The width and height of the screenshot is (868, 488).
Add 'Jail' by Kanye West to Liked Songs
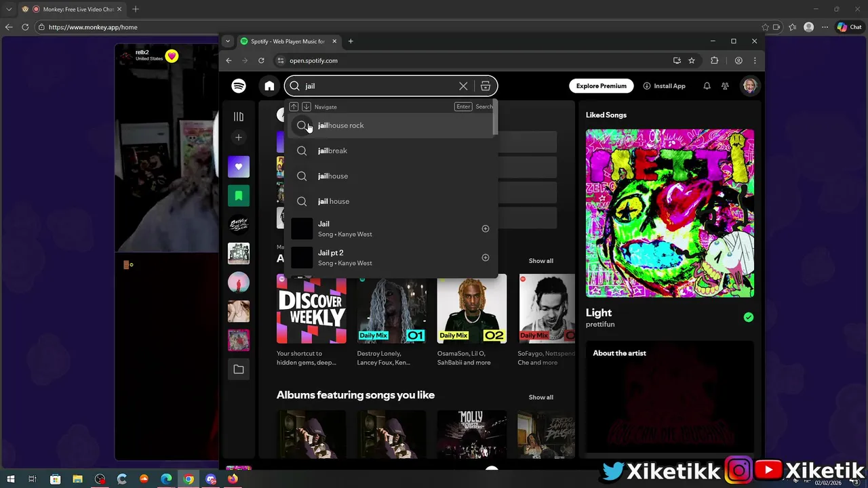pos(485,228)
